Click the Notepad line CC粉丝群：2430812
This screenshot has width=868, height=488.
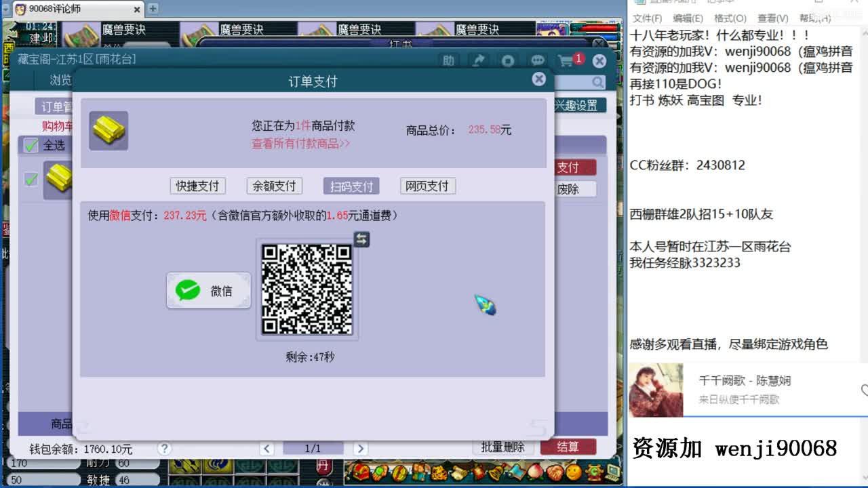coord(688,165)
